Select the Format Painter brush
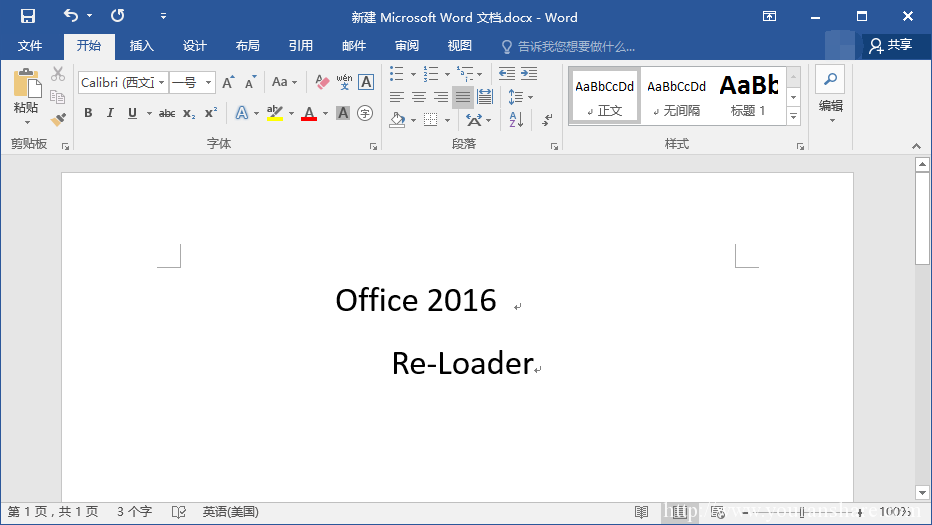Viewport: 932px width, 525px height. [58, 120]
